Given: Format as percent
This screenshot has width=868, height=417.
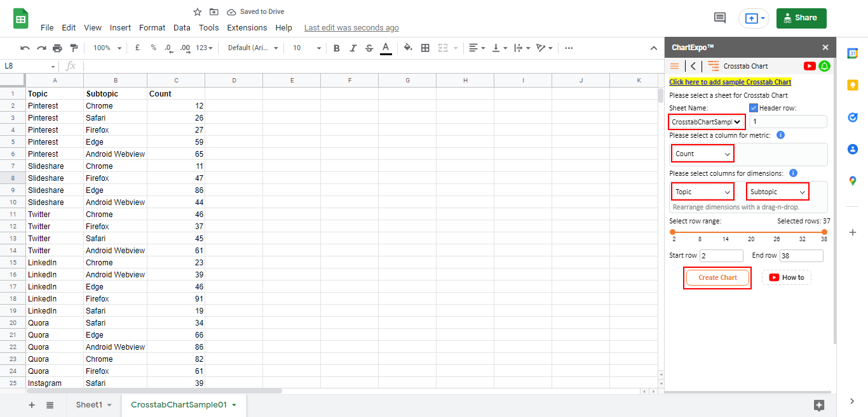Looking at the screenshot, I should [153, 48].
